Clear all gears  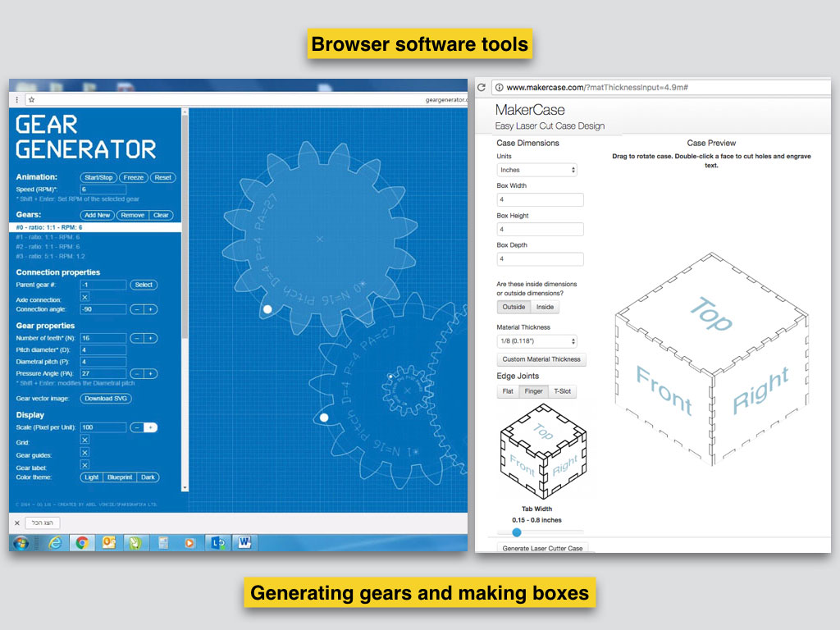(x=162, y=215)
